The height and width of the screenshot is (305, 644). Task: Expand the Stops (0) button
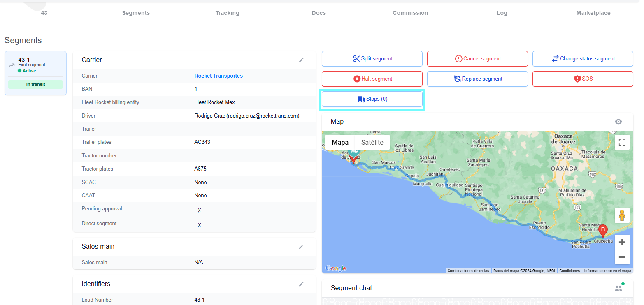(372, 99)
